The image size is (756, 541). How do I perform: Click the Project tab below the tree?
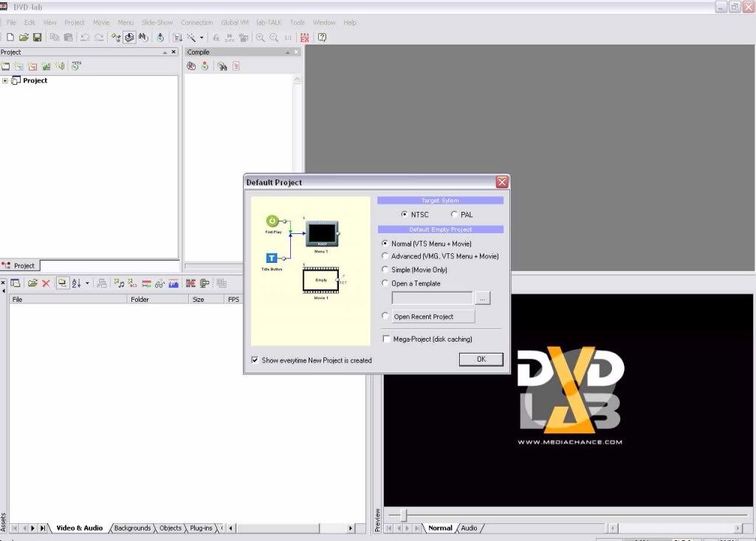point(20,266)
